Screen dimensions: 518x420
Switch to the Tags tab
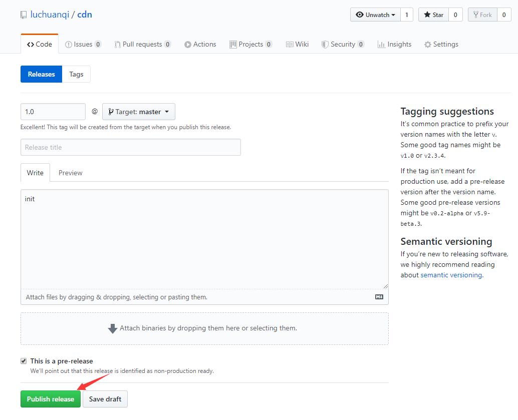[76, 74]
